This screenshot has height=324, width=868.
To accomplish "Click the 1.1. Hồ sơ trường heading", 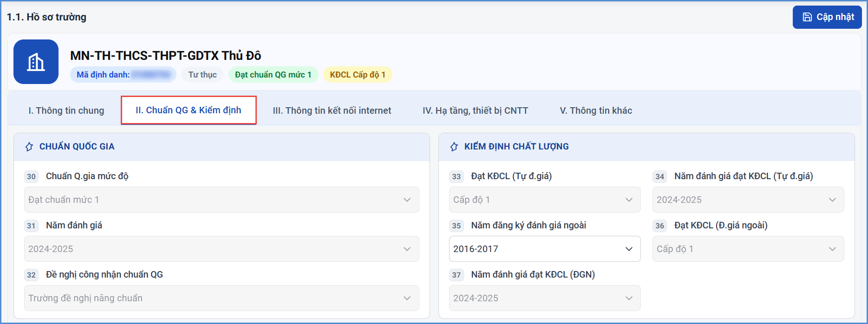I will (46, 17).
